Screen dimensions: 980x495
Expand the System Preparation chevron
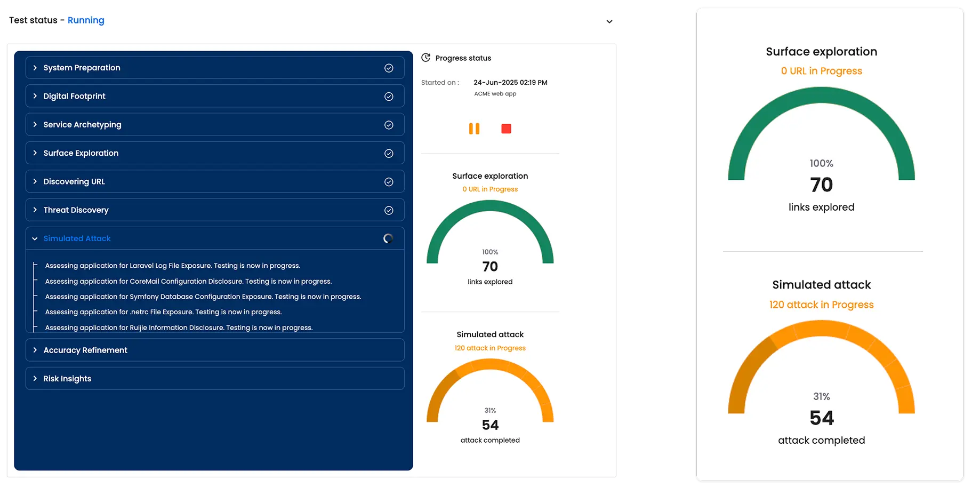pyautogui.click(x=35, y=68)
